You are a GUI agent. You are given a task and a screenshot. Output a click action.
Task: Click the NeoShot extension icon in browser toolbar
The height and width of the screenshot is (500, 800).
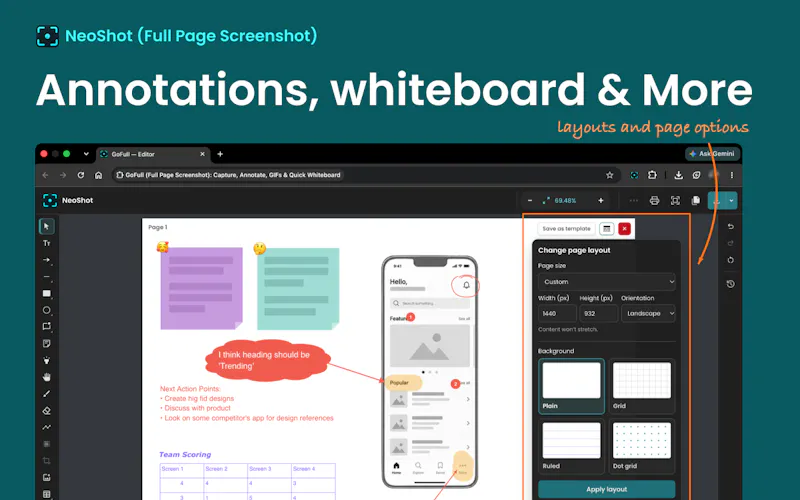point(634,175)
